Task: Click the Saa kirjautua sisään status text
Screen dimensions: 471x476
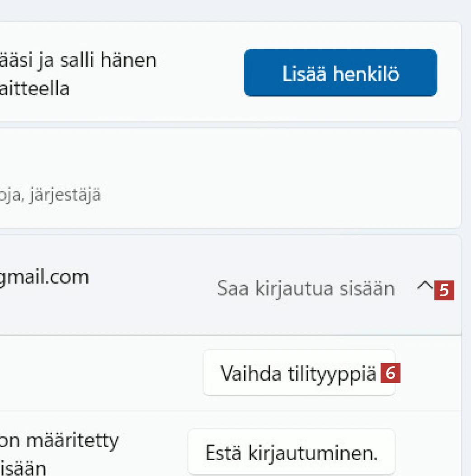Action: tap(306, 289)
